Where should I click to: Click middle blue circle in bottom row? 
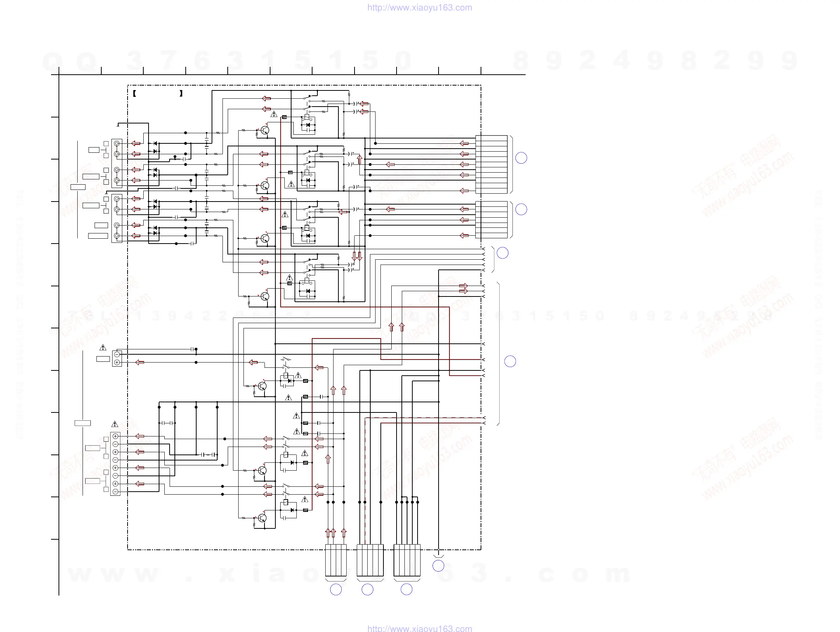pyautogui.click(x=367, y=590)
